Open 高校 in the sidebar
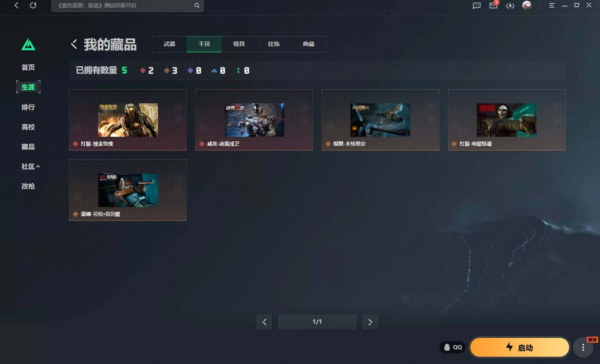Image resolution: width=600 pixels, height=364 pixels. 28,127
